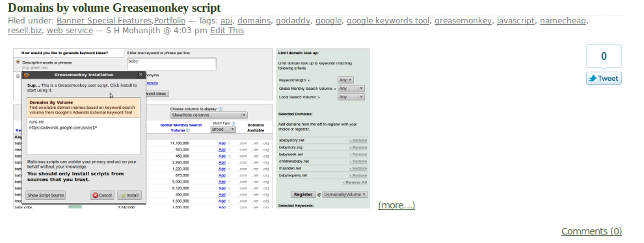Follow the web service tag link
The image size is (644, 243).
(70, 31)
